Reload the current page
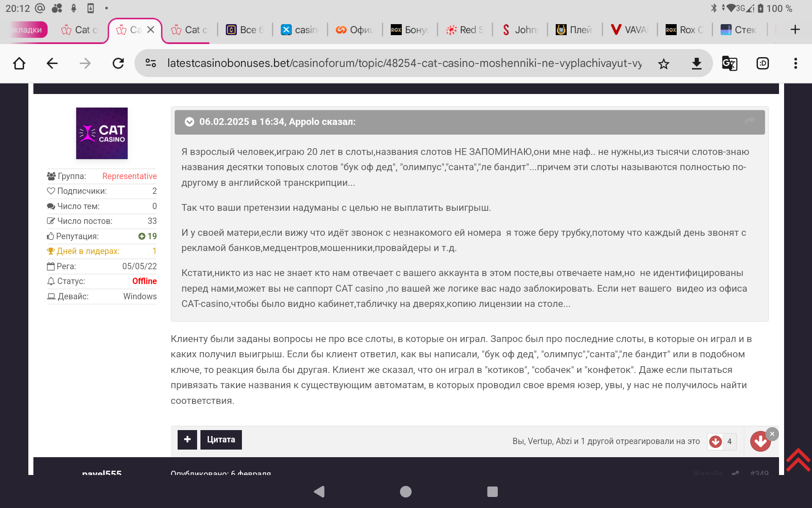 tap(118, 64)
